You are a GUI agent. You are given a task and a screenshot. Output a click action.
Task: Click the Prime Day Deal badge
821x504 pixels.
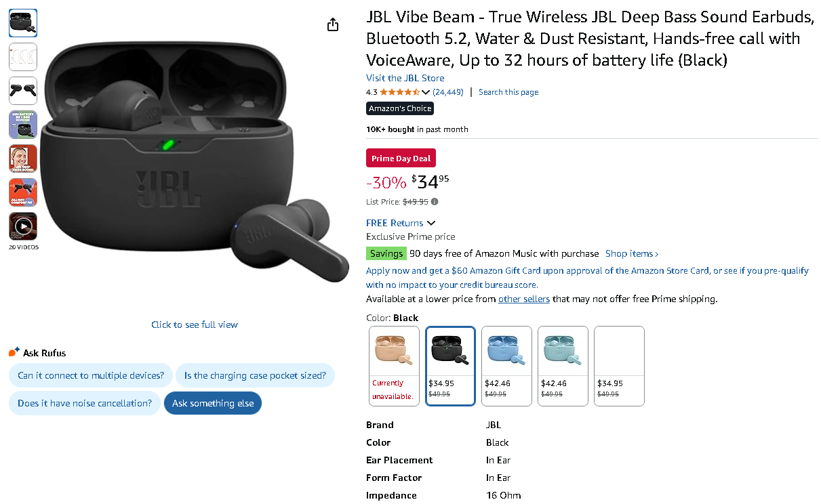pos(401,159)
